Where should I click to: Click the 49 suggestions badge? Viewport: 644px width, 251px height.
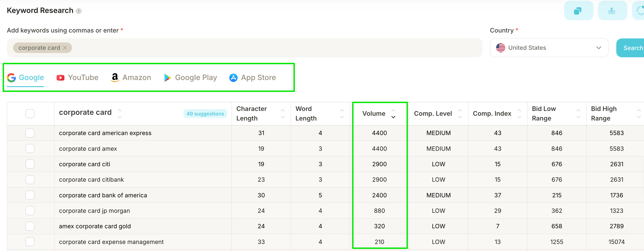(205, 114)
